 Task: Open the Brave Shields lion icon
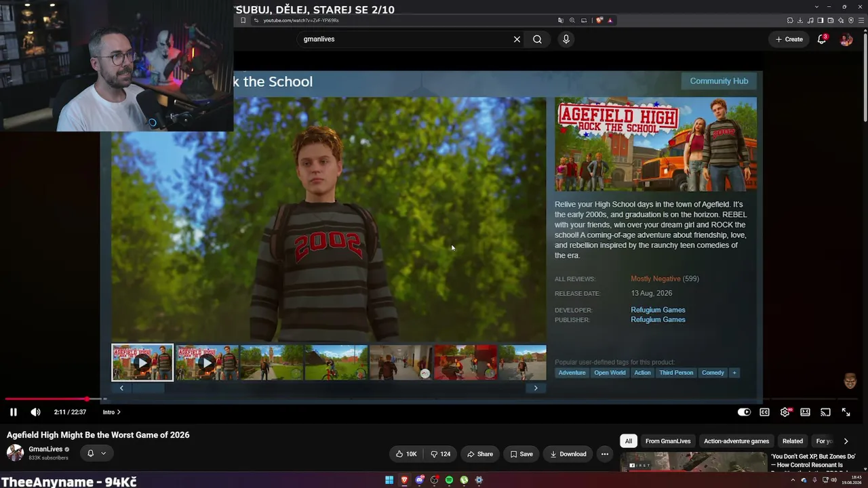599,20
